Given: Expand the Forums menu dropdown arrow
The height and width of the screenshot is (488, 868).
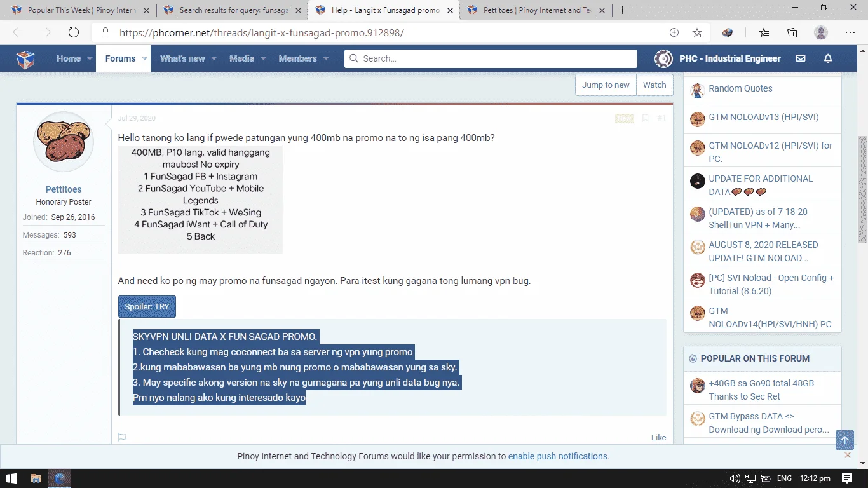Looking at the screenshot, I should (x=145, y=58).
